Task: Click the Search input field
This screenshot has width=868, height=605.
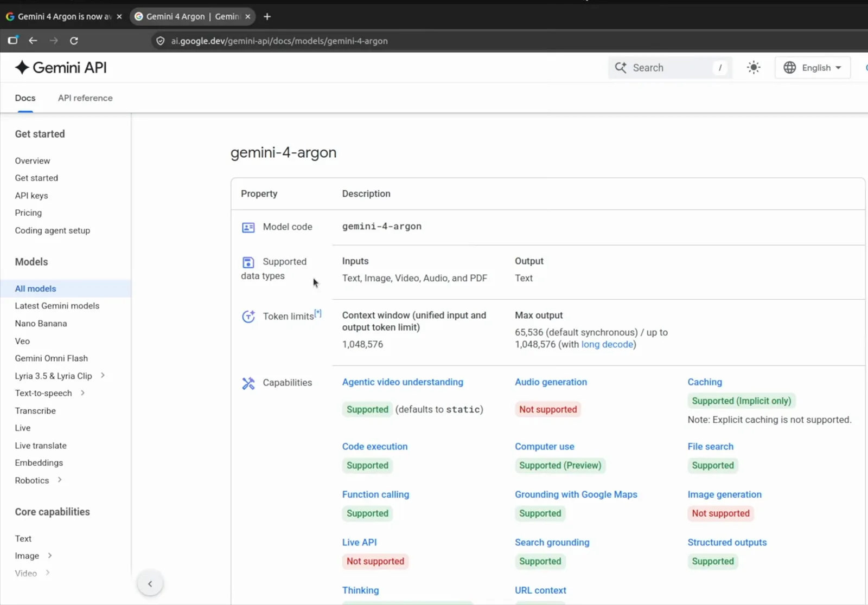Action: (x=670, y=68)
